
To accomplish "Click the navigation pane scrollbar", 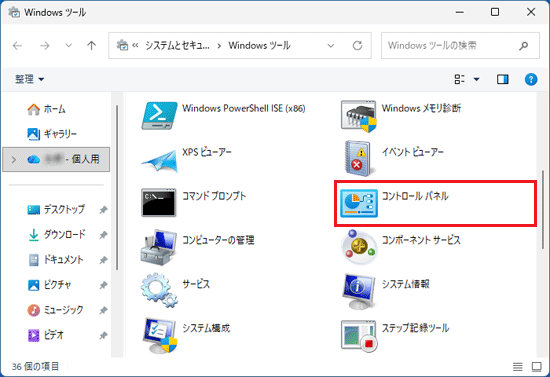I will click(117, 188).
